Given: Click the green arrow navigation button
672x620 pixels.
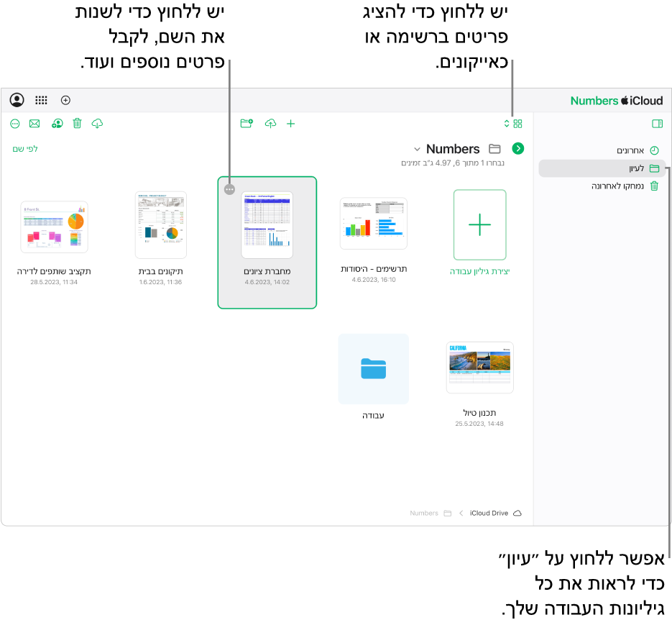Looking at the screenshot, I should (518, 149).
